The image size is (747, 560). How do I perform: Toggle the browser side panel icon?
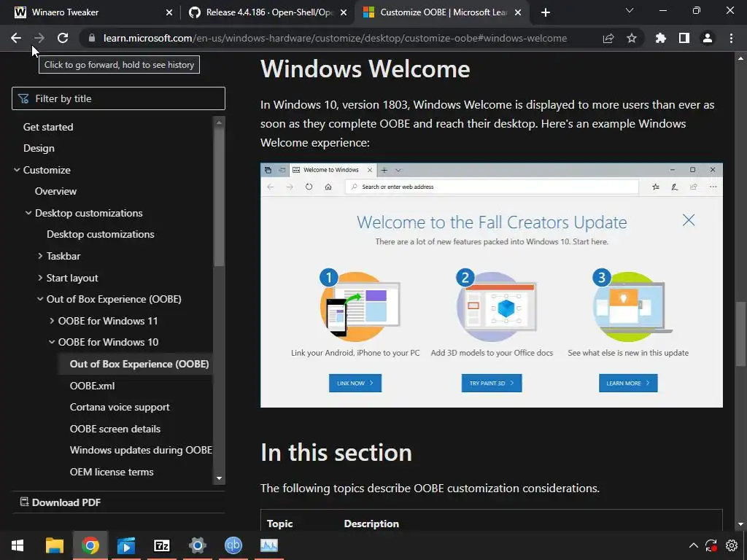[x=684, y=38]
